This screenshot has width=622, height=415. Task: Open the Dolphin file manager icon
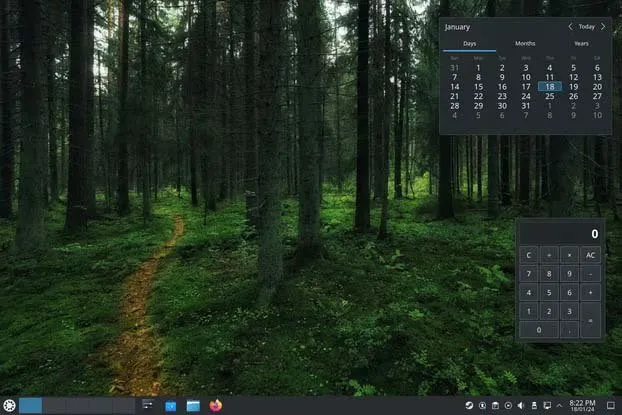coord(193,405)
